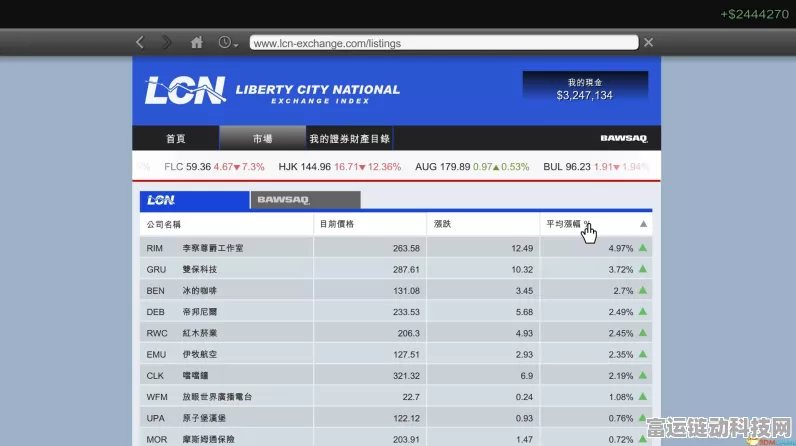Click price 321.32 in CLK row

tap(406, 376)
